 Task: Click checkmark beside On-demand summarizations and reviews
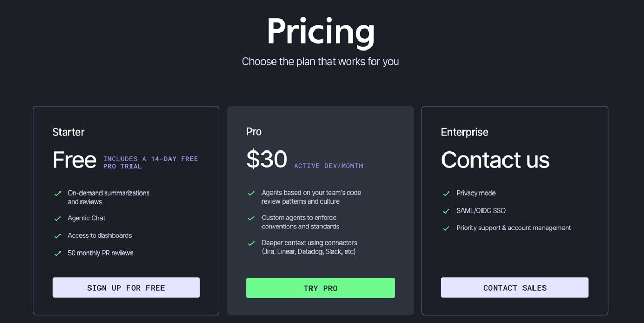click(x=58, y=194)
